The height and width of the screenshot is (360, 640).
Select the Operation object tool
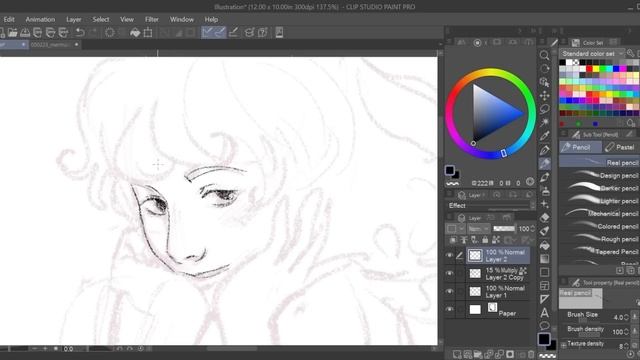click(x=544, y=82)
